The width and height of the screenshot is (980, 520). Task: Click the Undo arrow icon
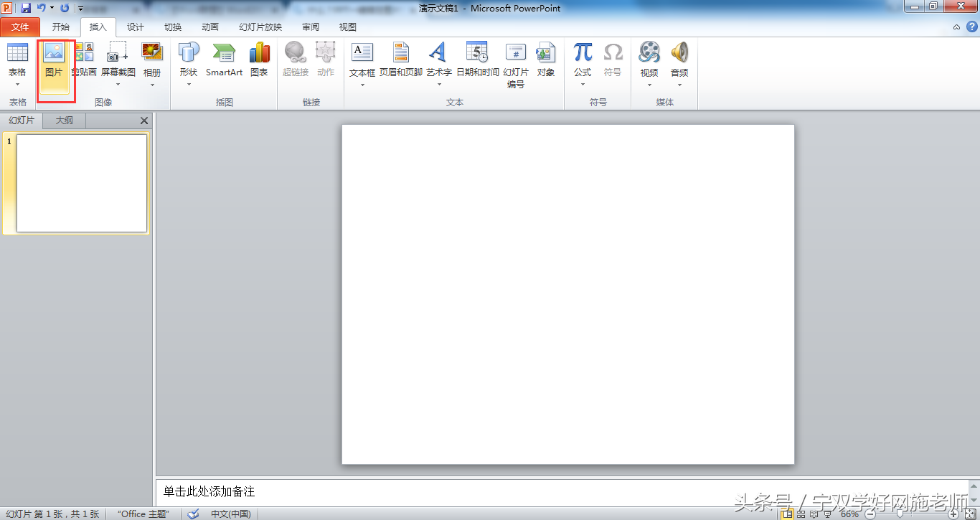click(x=41, y=8)
